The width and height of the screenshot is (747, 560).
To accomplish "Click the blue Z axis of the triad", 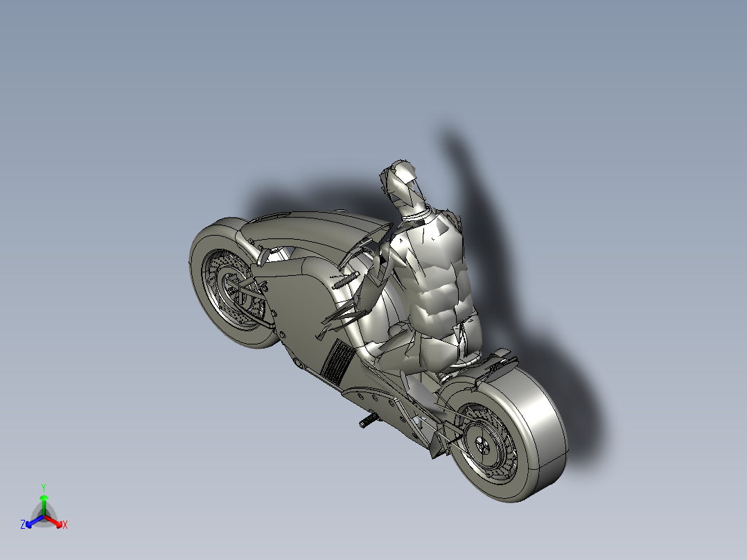I will pyautogui.click(x=33, y=522).
